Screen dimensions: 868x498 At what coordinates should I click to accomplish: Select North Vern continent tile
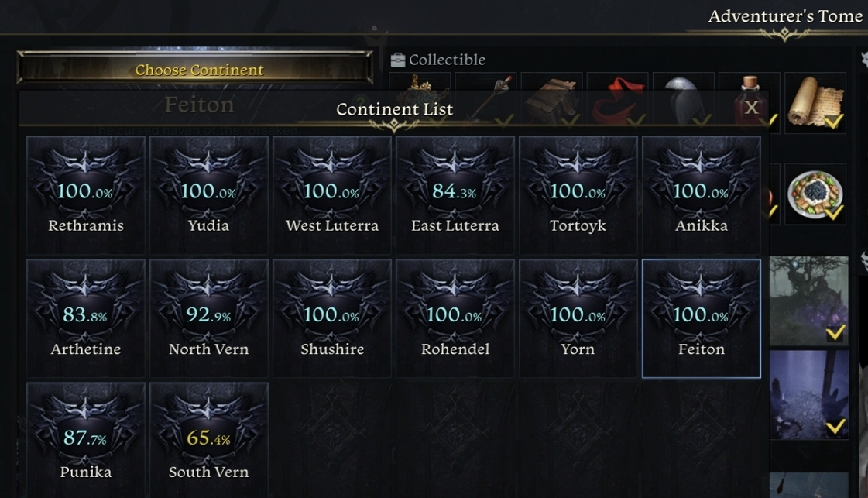pyautogui.click(x=209, y=318)
